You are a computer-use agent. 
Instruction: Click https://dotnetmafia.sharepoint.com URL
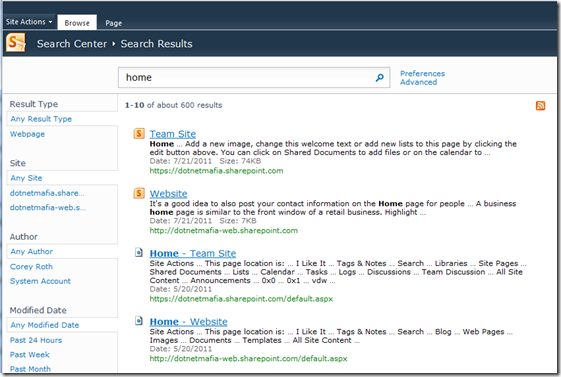216,171
